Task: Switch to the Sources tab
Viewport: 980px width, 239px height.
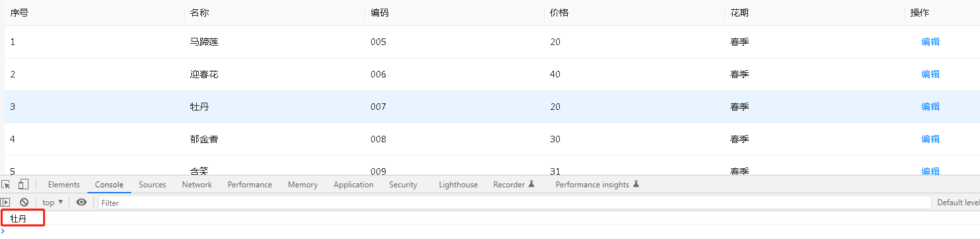Action: (x=152, y=185)
